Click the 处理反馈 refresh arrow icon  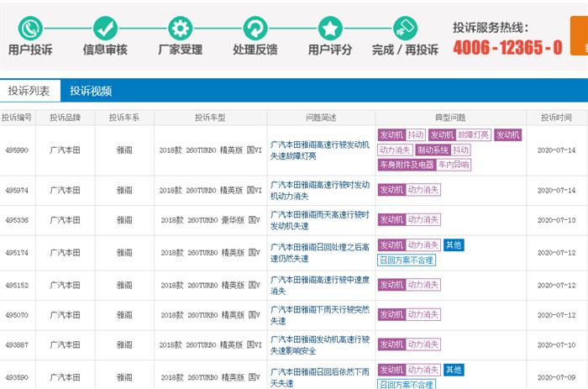point(255,28)
